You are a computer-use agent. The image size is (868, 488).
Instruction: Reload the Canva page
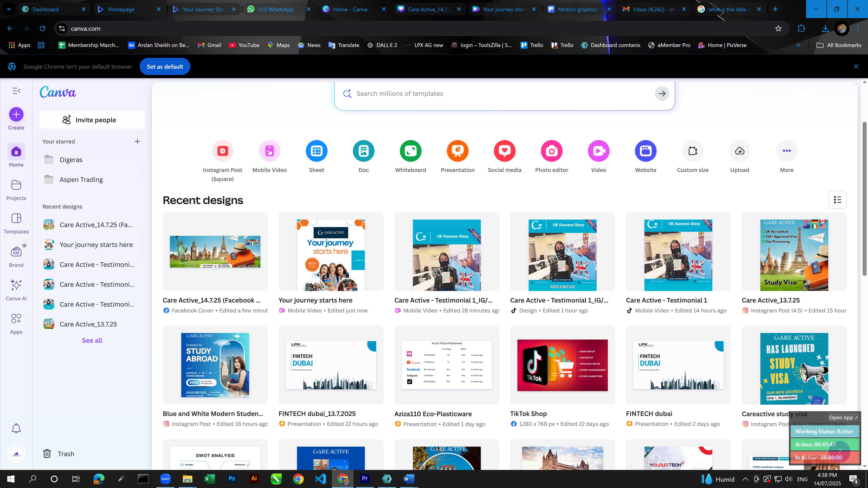(x=42, y=29)
